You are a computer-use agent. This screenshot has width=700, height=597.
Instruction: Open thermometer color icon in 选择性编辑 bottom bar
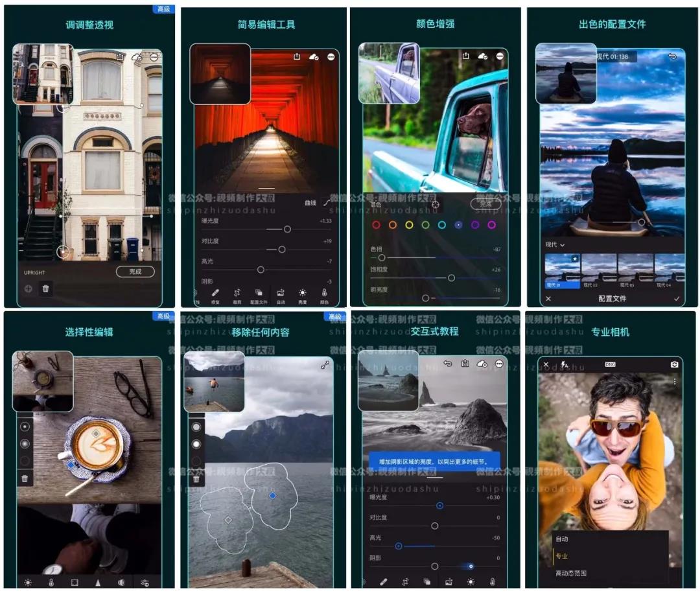(51, 582)
